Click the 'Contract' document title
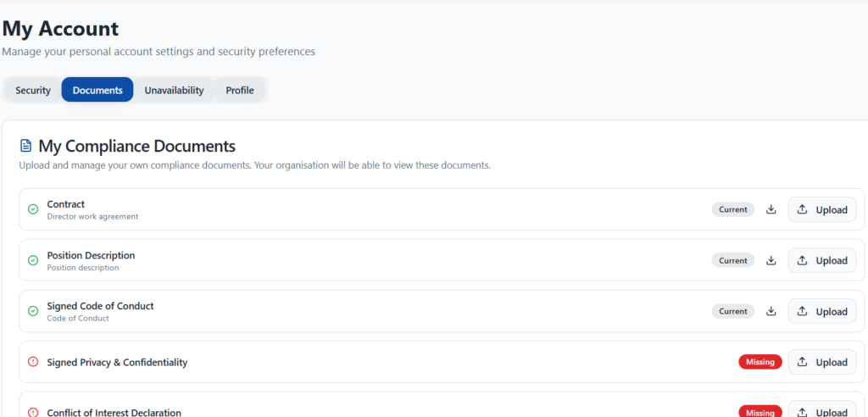 click(66, 204)
